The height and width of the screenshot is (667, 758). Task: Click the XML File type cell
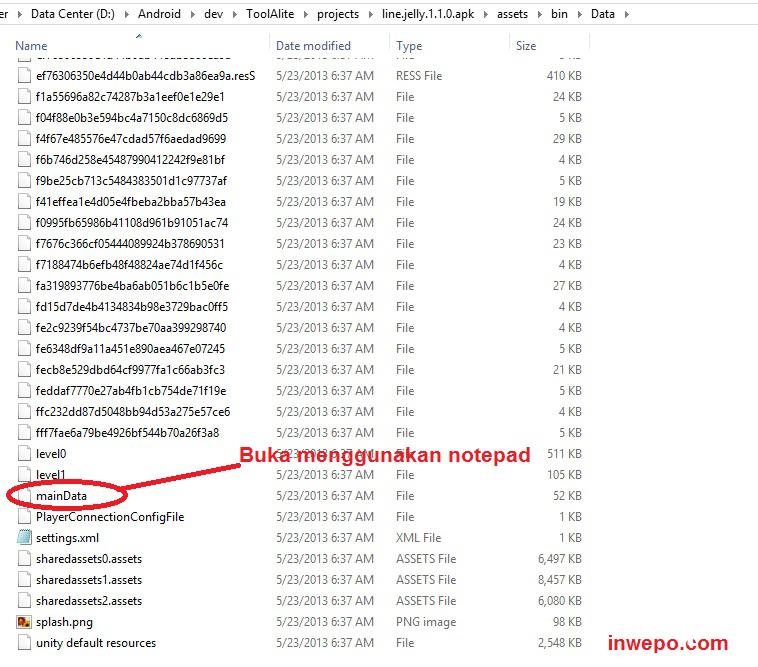[x=419, y=537]
